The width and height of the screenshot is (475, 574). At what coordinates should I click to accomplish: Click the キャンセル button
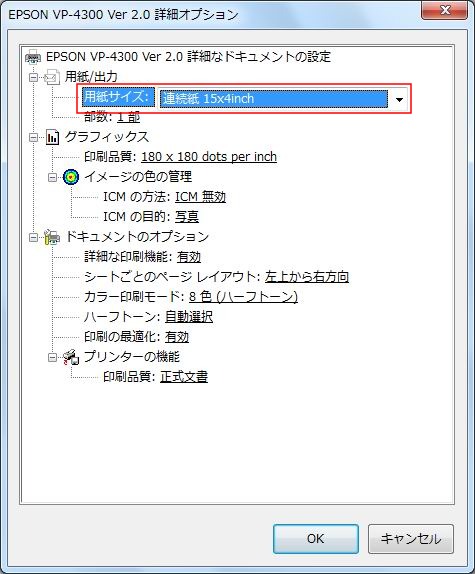(x=411, y=538)
